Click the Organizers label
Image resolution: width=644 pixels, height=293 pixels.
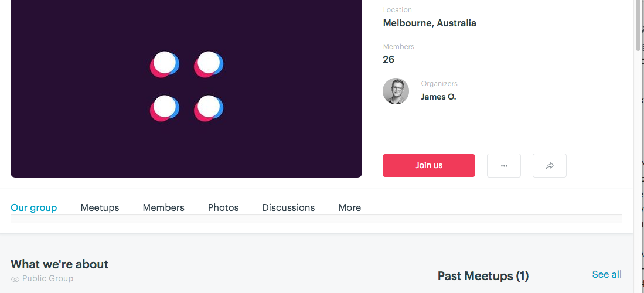coord(439,84)
